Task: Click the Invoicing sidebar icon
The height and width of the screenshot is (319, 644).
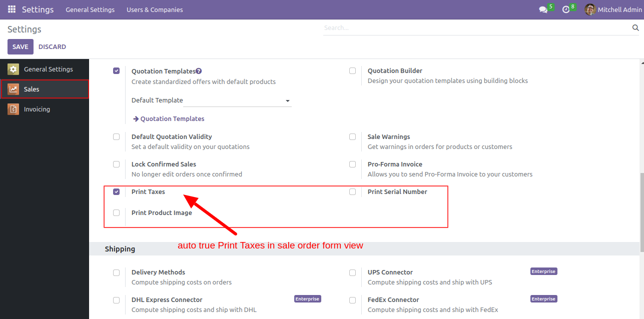Action: 14,109
